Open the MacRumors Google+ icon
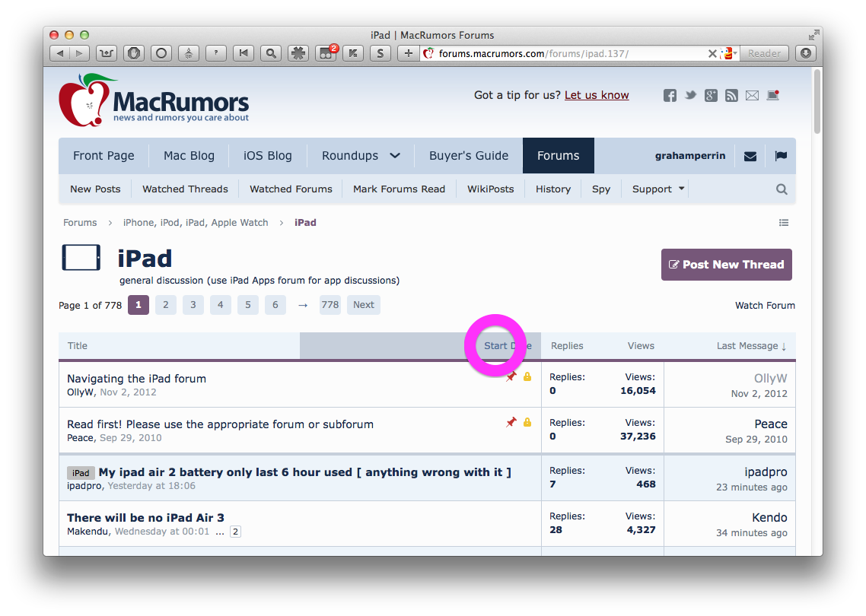Viewport: 866px width, 616px height. point(711,96)
